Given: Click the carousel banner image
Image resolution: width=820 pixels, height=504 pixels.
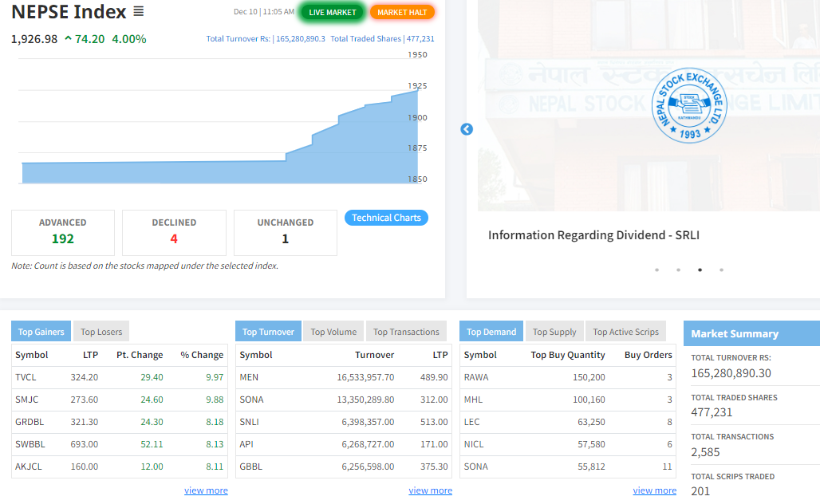Looking at the screenshot, I should [x=649, y=105].
